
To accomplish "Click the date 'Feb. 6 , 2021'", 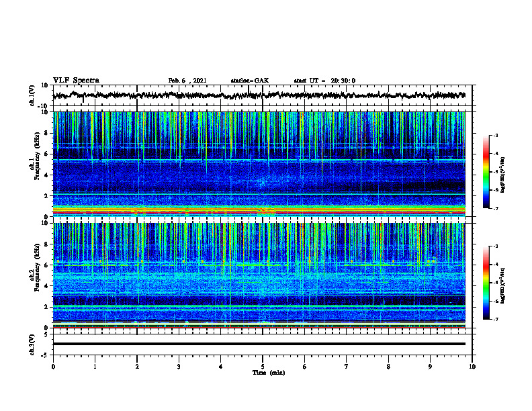I will click(x=187, y=81).
